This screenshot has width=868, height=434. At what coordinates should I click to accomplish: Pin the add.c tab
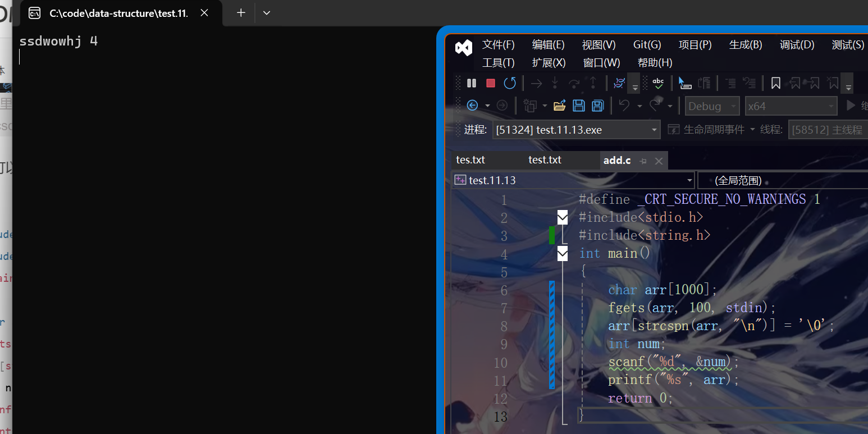(x=643, y=161)
